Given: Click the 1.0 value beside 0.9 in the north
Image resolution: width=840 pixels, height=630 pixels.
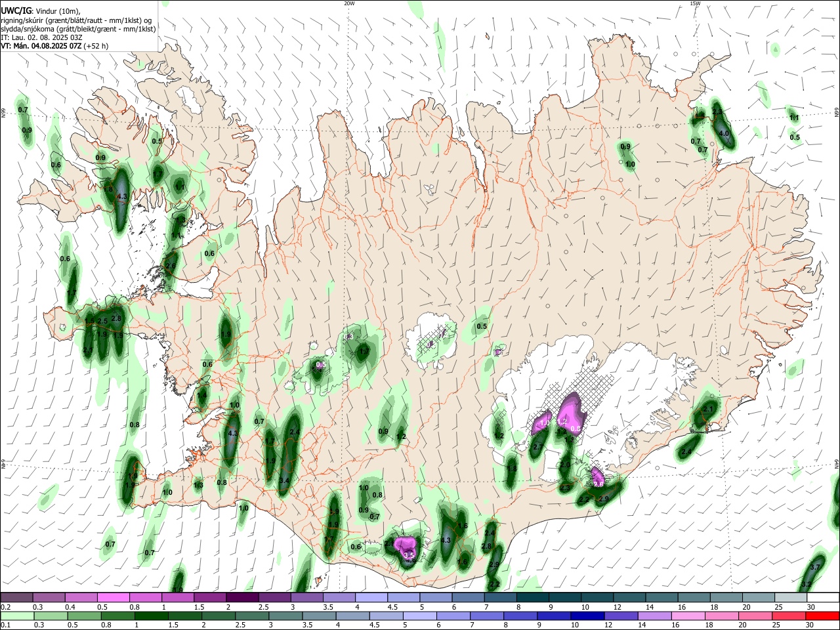Looking at the screenshot, I should tap(630, 164).
